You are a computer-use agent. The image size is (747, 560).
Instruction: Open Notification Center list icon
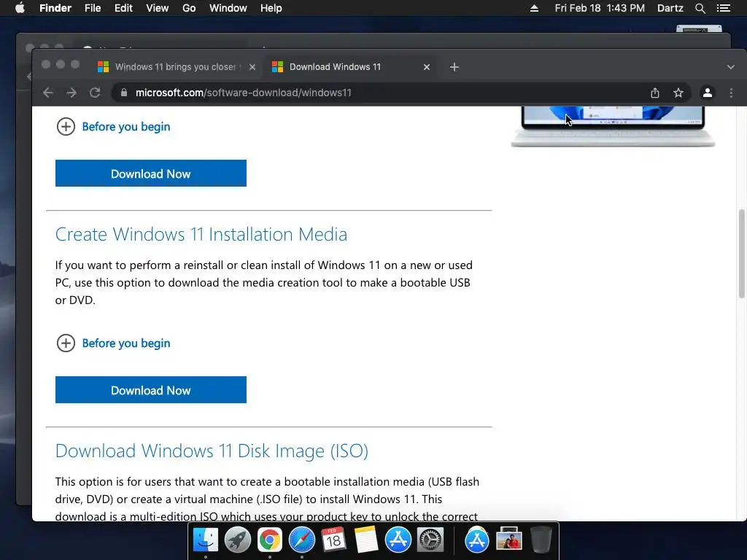(724, 8)
